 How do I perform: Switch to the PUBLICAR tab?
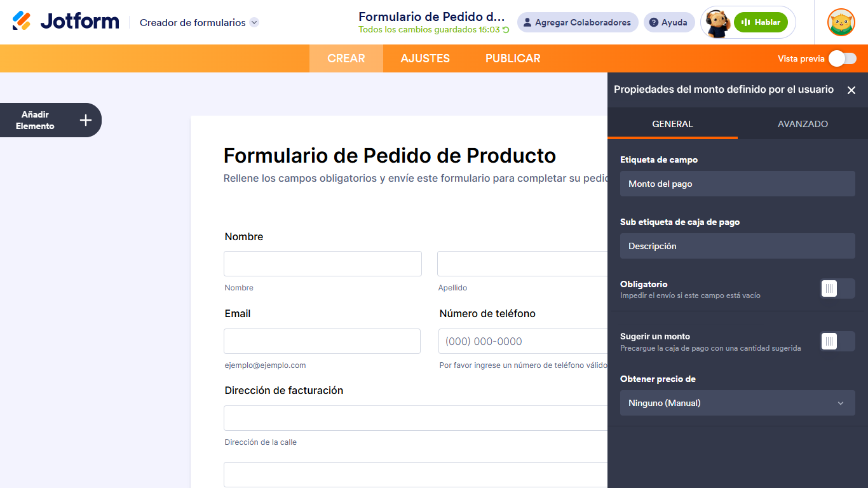[x=513, y=58]
